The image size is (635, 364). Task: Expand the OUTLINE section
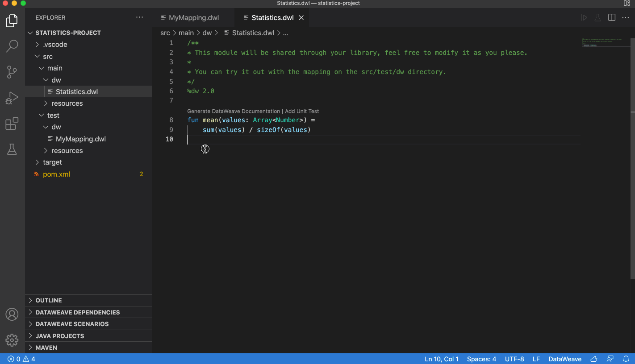pyautogui.click(x=49, y=300)
